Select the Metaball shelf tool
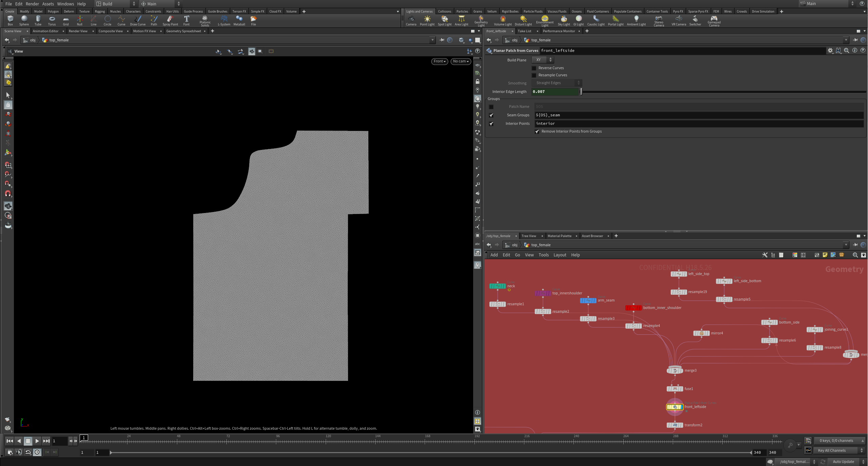This screenshot has width=868, height=466. (239, 20)
